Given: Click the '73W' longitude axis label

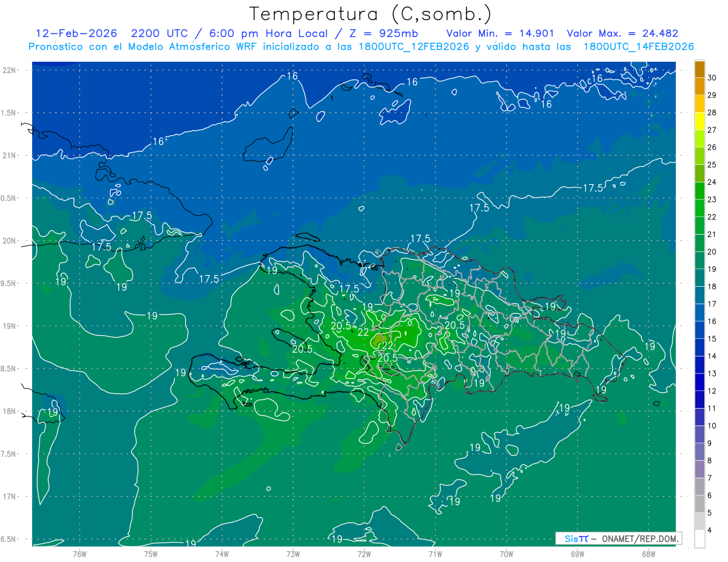Looking at the screenshot, I should (293, 554).
